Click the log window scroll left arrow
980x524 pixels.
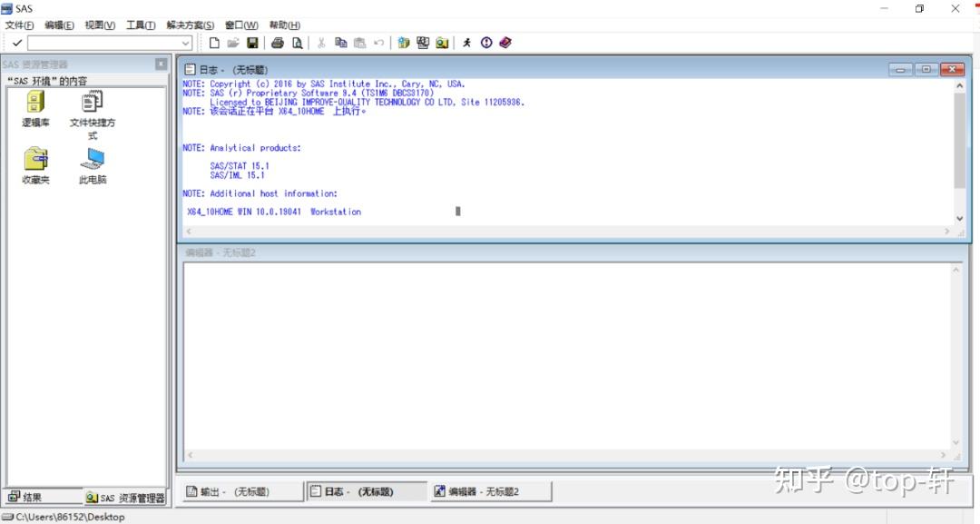[x=189, y=232]
